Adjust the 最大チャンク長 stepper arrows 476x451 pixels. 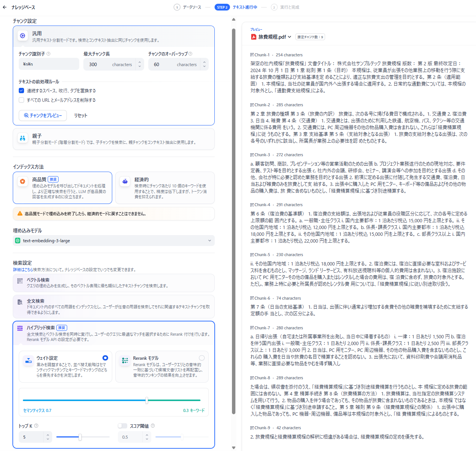tap(140, 65)
